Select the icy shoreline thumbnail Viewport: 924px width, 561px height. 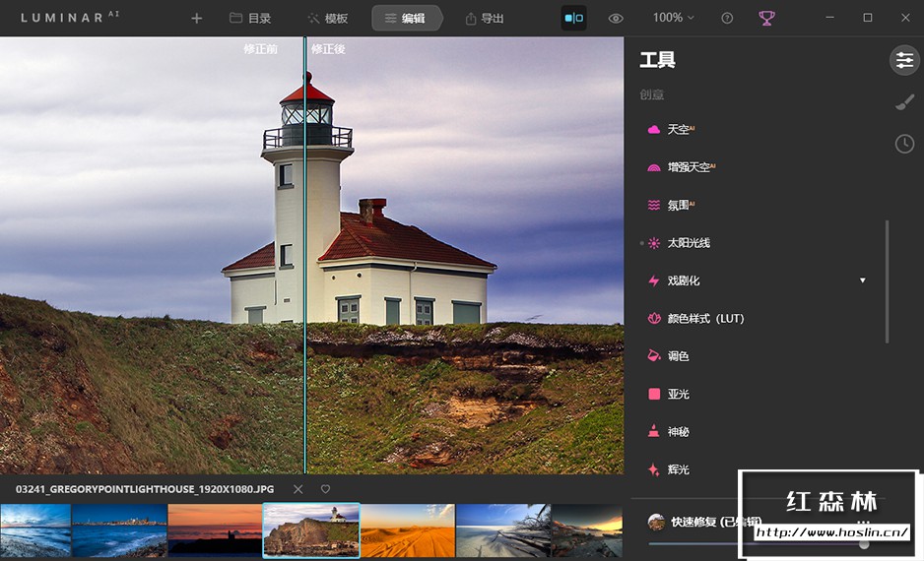[x=35, y=530]
